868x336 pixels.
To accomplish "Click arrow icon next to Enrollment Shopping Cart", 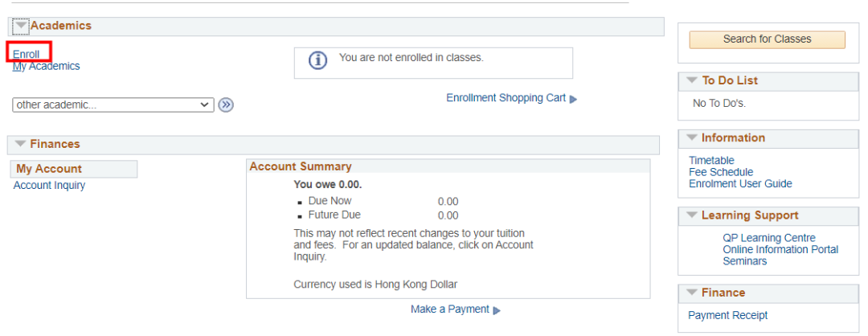I will point(573,99).
